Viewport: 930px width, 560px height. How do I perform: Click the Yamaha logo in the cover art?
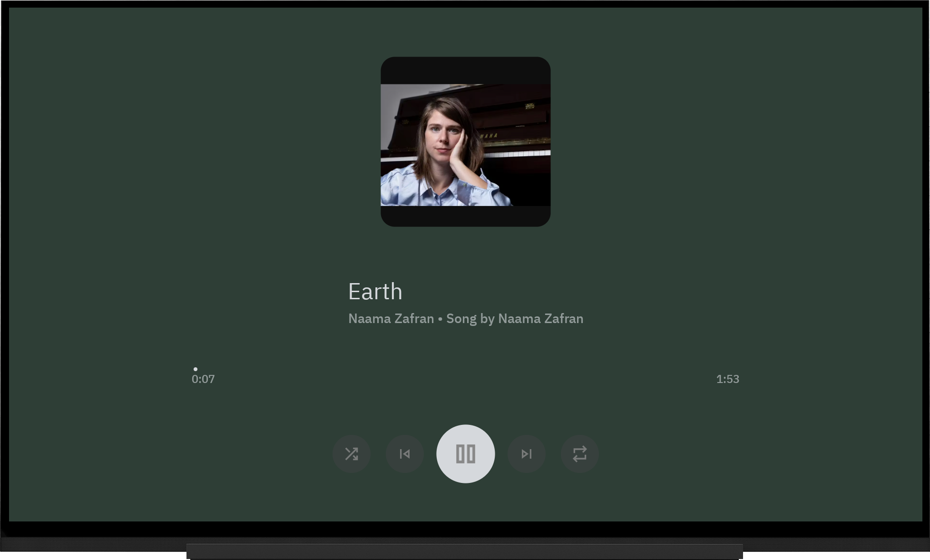pyautogui.click(x=489, y=136)
